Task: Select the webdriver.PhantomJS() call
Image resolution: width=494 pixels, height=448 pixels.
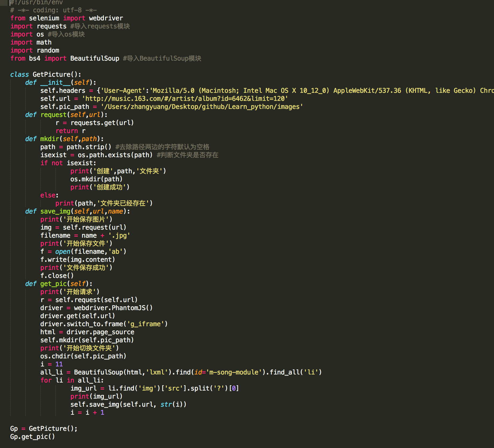Action: click(113, 308)
